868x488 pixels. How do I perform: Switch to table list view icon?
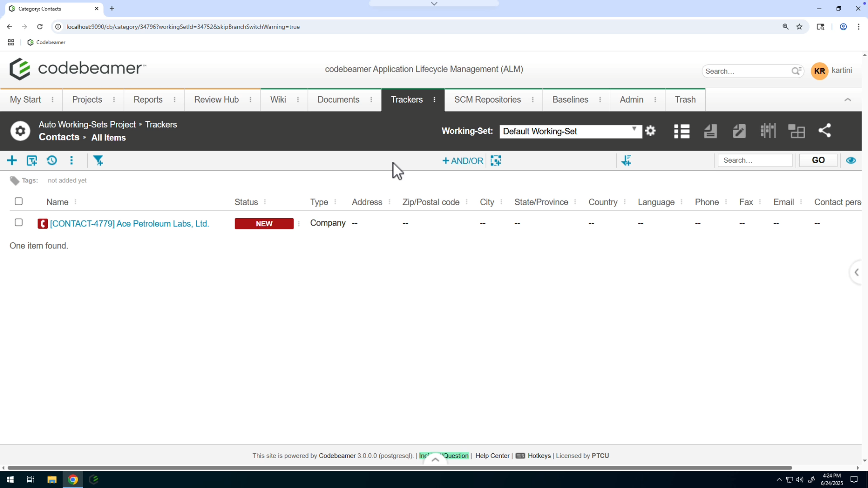pos(681,131)
